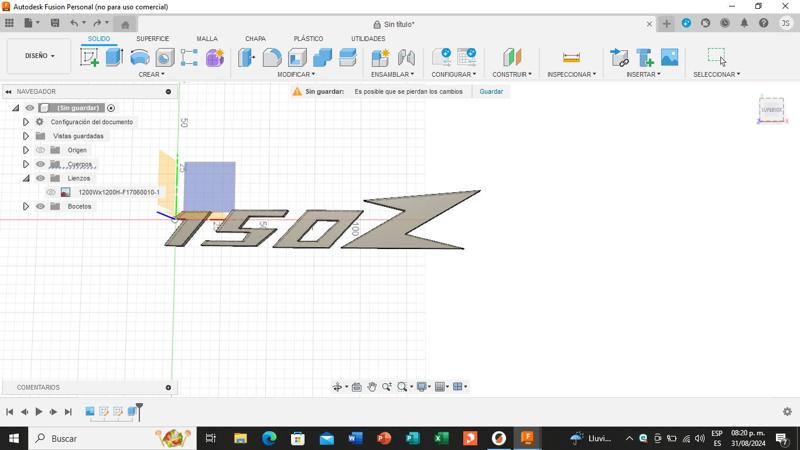Open the data panel grid icon
Screen dimensions: 800x450
9,23
